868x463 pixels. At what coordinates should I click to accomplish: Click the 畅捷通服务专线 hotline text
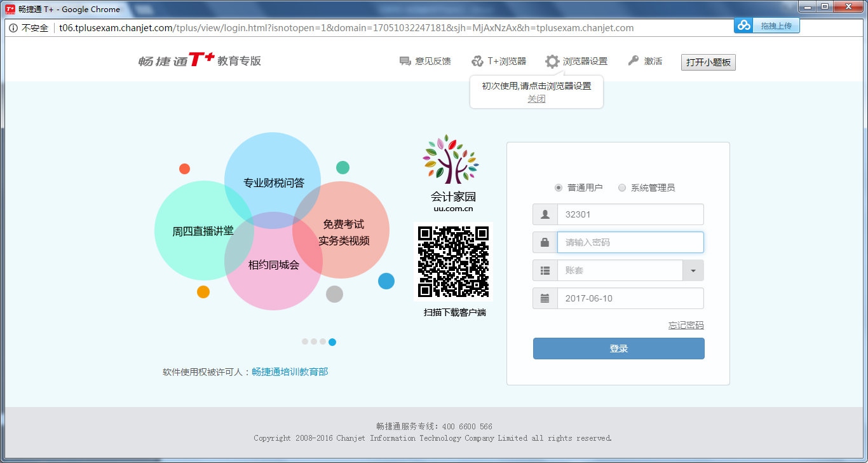pyautogui.click(x=434, y=426)
